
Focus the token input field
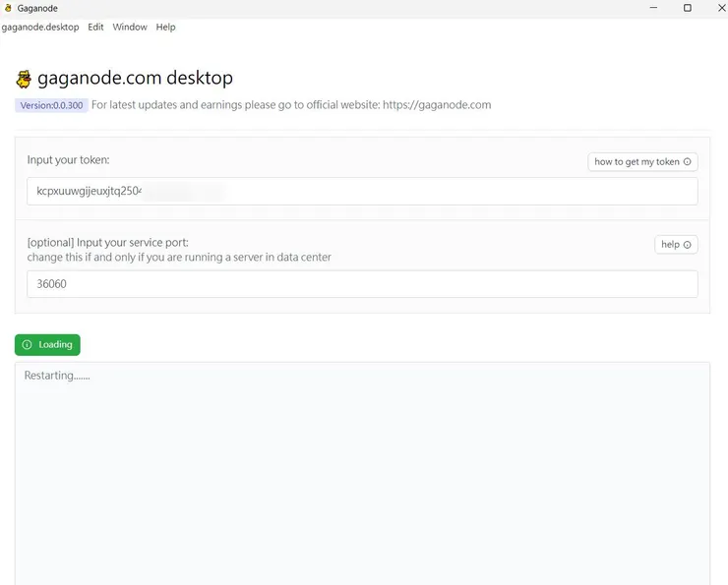point(362,191)
